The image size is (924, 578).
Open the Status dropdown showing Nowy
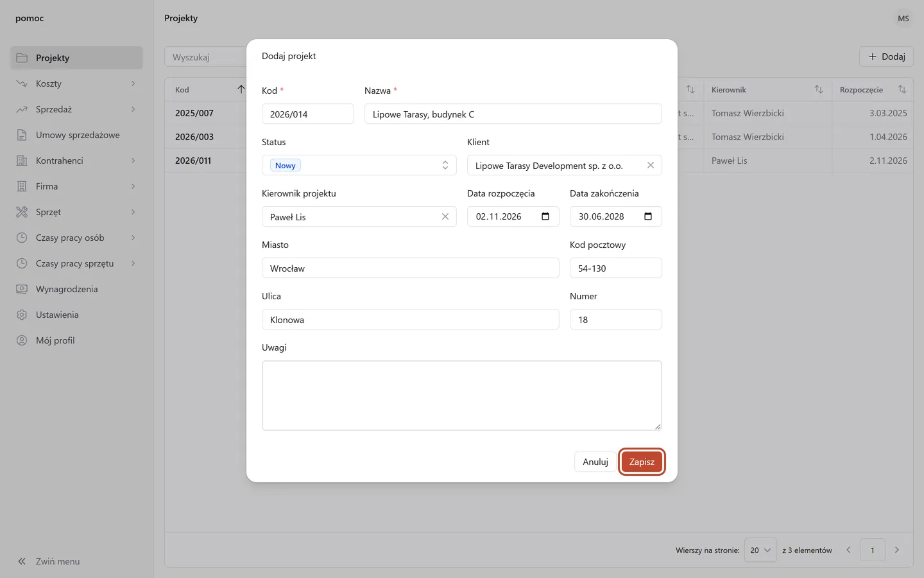359,165
